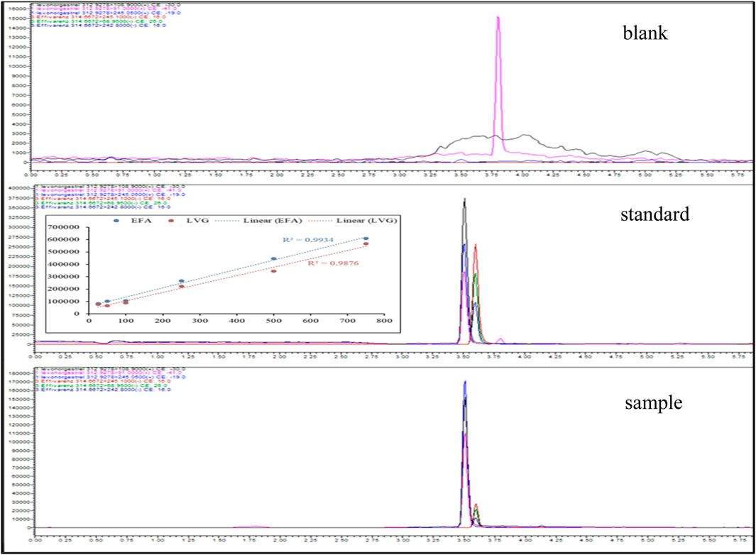This screenshot has width=756, height=555.
Task: Click the red LVG data point at 500
Action: tap(274, 271)
